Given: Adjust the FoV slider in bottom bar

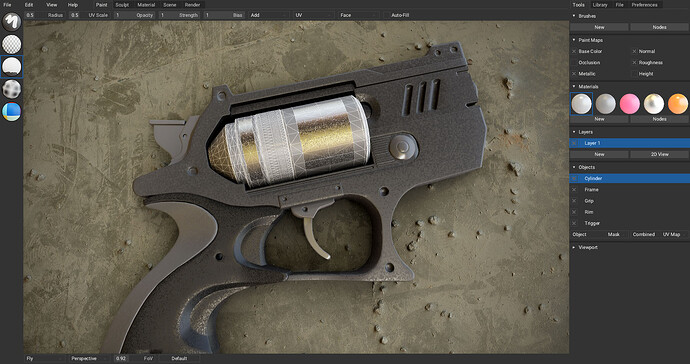Looking at the screenshot, I should [x=135, y=359].
